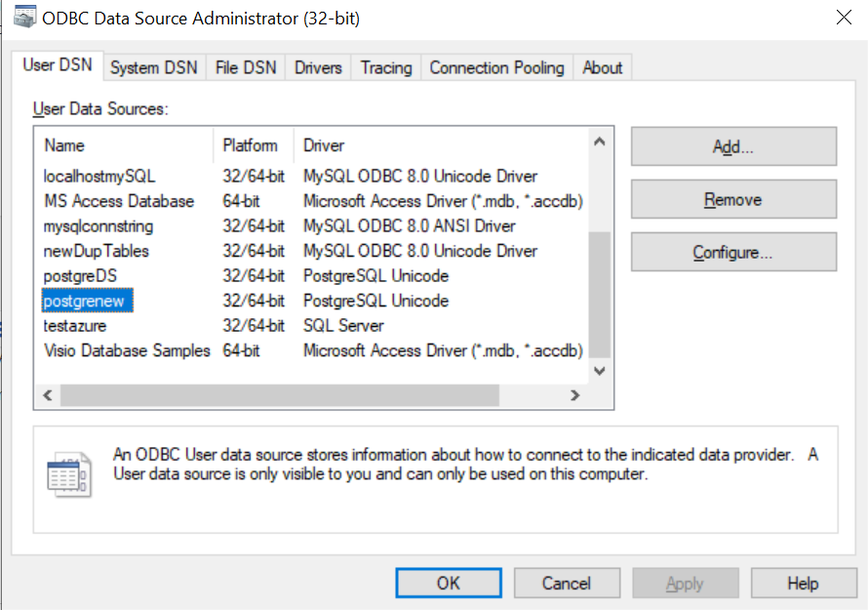Click the Configure... button
The image size is (868, 610).
tap(733, 253)
